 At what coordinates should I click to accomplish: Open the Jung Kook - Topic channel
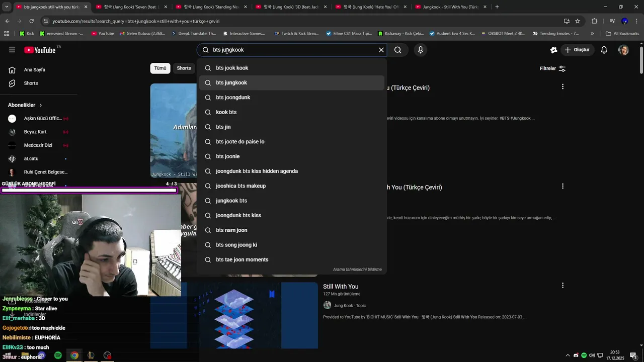pyautogui.click(x=350, y=306)
